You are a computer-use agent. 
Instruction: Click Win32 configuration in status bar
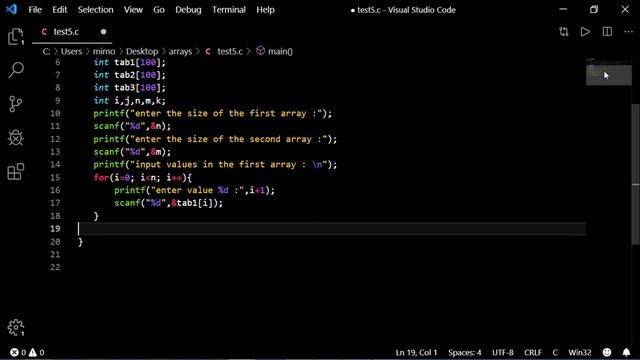click(x=580, y=352)
